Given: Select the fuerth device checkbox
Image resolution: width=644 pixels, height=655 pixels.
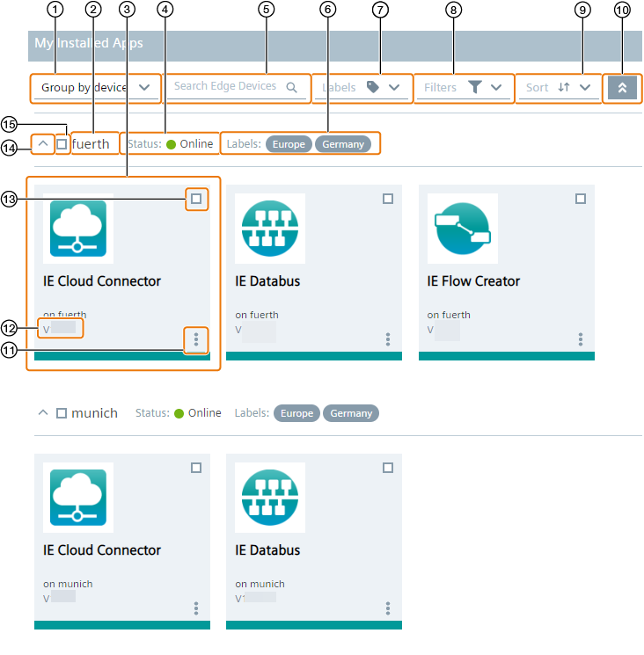Looking at the screenshot, I should click(x=62, y=143).
